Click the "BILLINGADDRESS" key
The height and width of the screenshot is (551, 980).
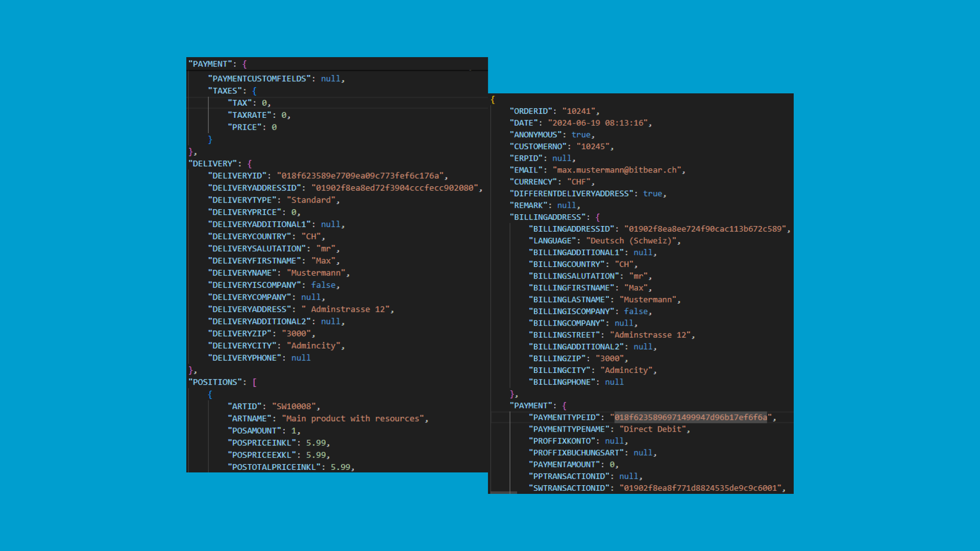pyautogui.click(x=548, y=217)
